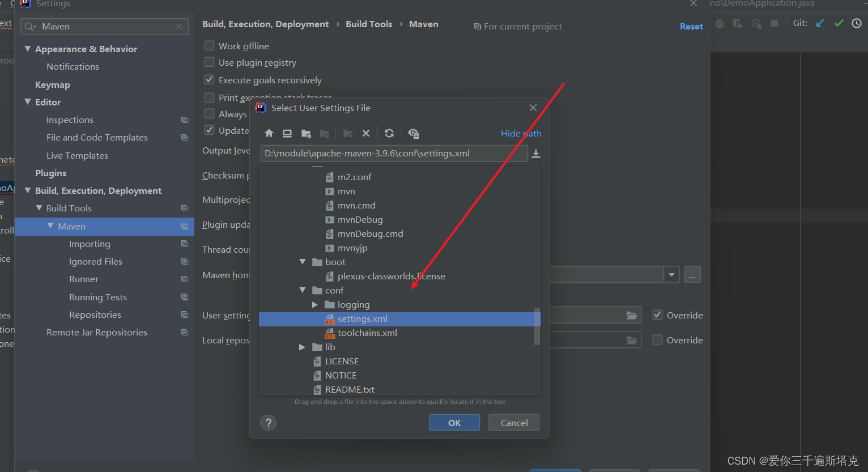Toggle Print exception stack traces checkbox

[209, 97]
